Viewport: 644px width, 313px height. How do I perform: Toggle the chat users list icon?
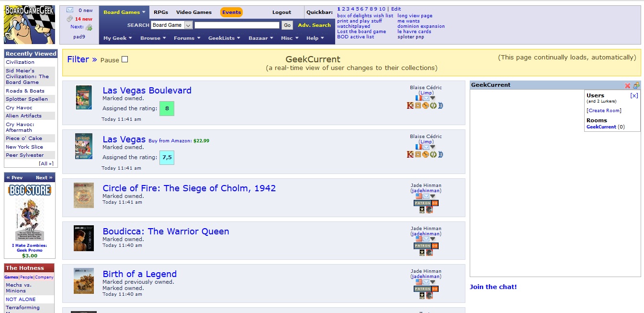636,85
